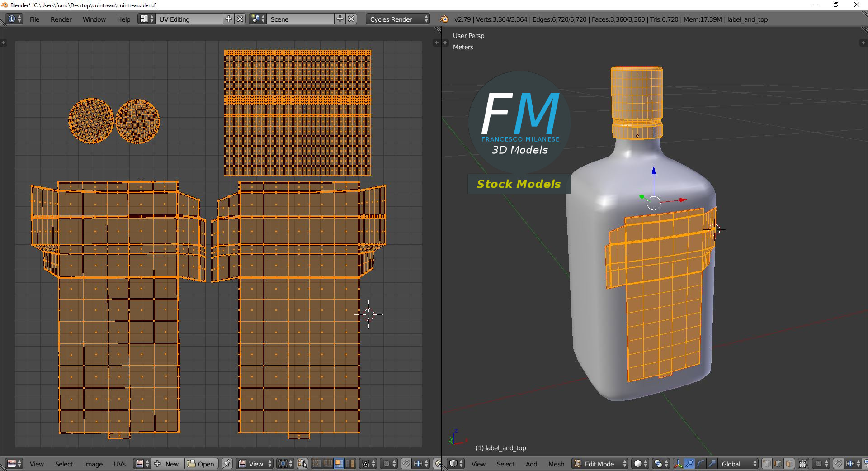Click the white manipulator center circle

[654, 203]
